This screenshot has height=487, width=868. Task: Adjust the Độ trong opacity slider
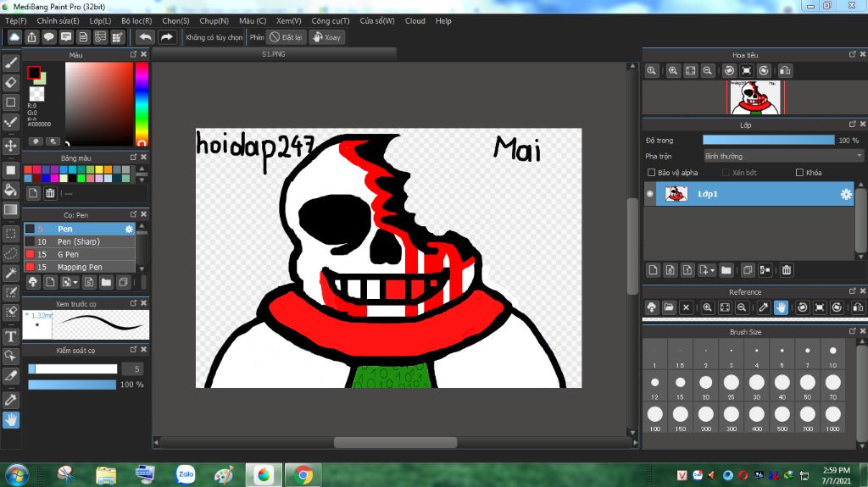click(768, 141)
